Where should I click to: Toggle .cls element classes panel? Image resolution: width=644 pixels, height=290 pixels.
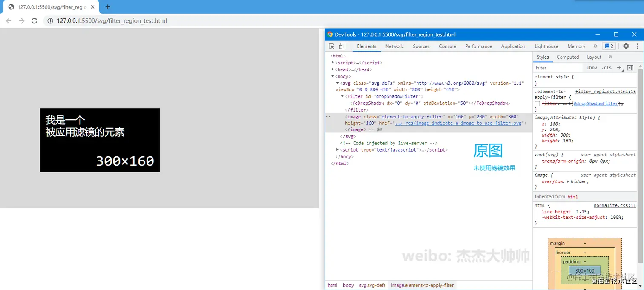tap(607, 68)
